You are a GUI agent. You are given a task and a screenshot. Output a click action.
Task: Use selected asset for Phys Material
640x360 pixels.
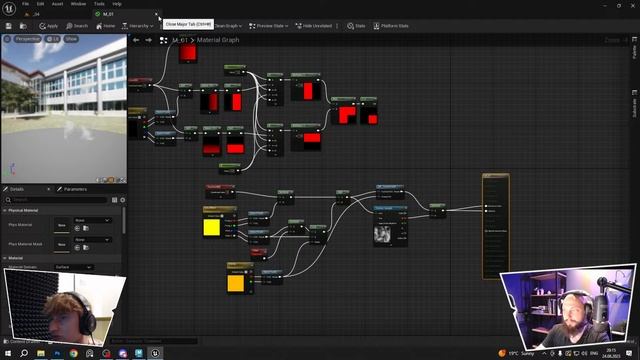click(77, 228)
